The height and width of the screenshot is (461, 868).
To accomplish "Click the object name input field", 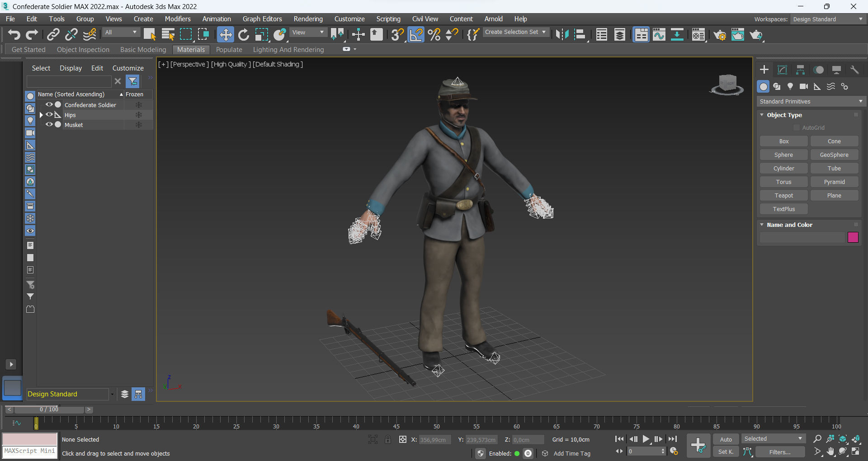I will coord(802,237).
